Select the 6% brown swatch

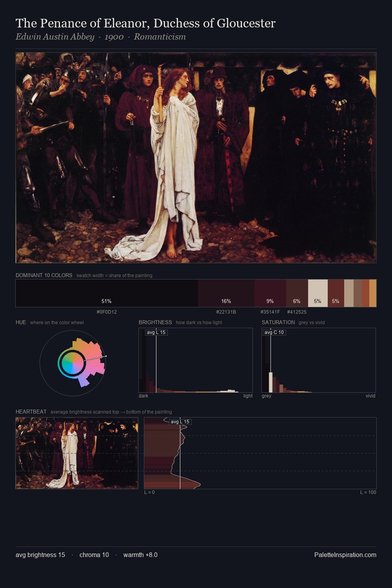point(297,293)
